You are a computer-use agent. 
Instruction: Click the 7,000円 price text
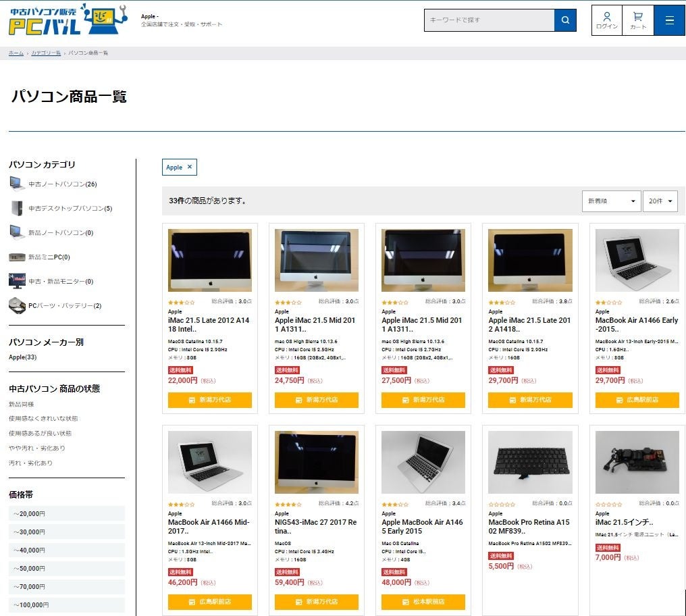[x=608, y=557]
